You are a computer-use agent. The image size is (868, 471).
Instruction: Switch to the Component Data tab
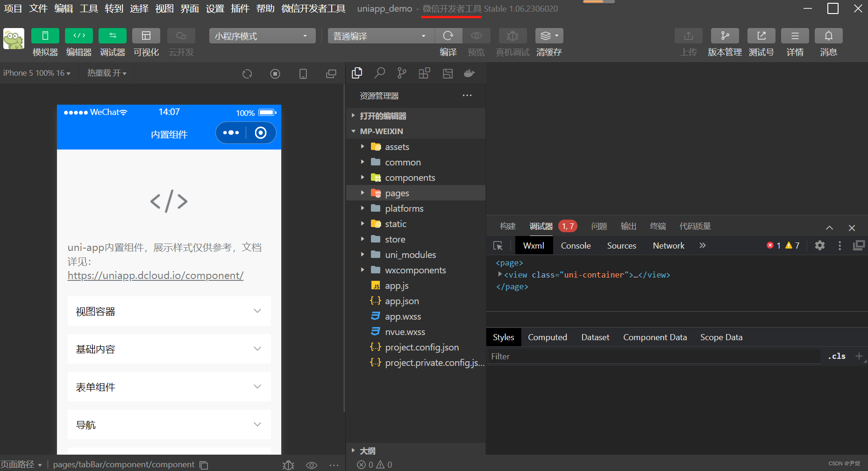pyautogui.click(x=655, y=337)
